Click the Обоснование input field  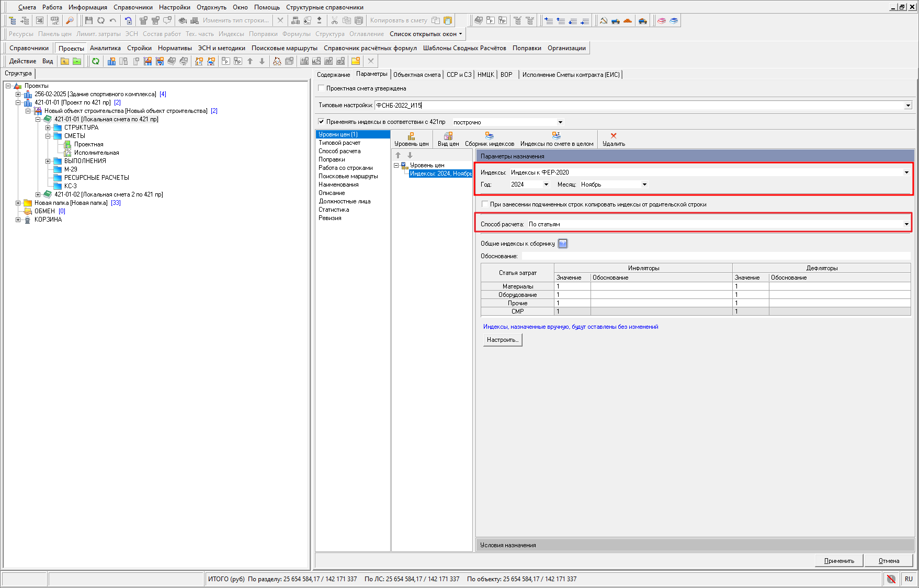point(716,256)
